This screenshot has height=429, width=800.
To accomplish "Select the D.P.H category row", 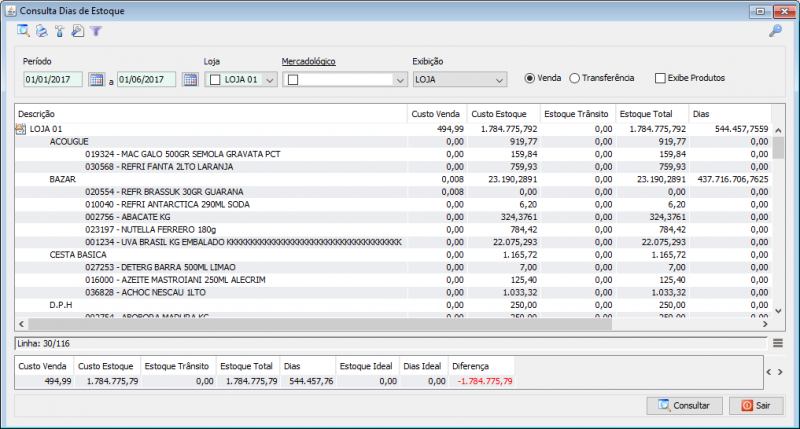I will pos(393,305).
